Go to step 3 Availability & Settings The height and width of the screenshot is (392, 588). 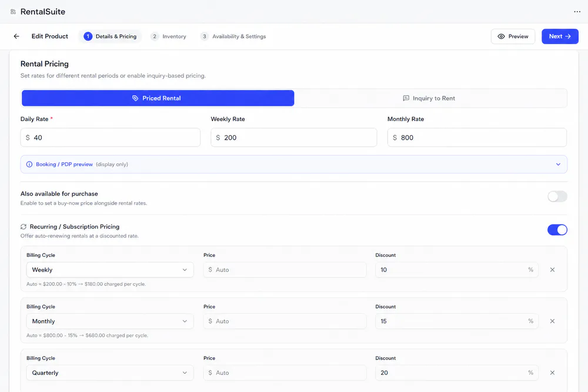(x=233, y=36)
